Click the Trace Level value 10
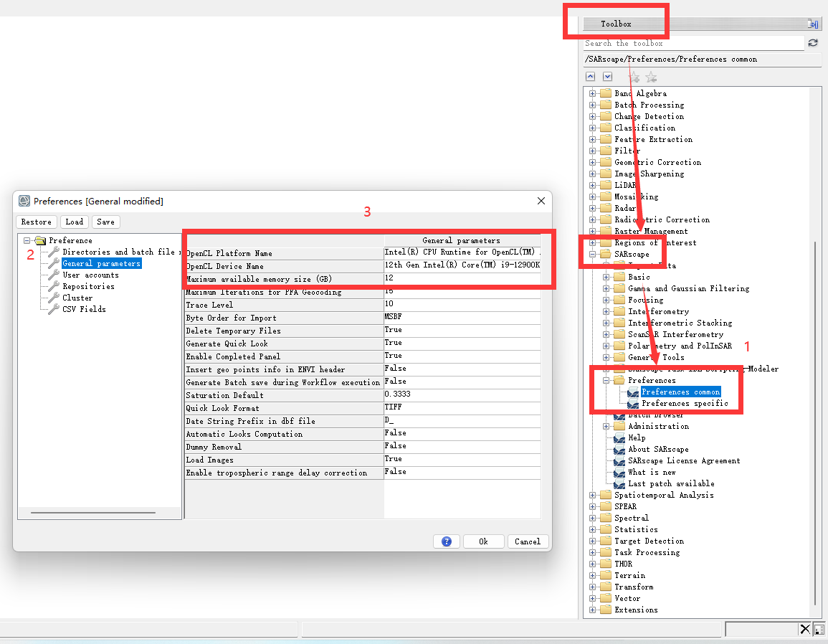The width and height of the screenshot is (828, 644). pyautogui.click(x=462, y=304)
